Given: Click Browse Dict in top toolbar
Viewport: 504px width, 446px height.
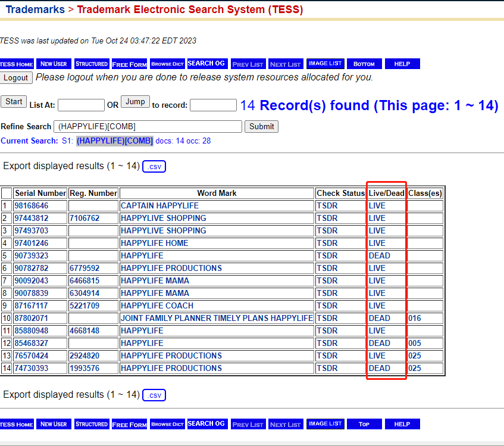Looking at the screenshot, I should 167,64.
